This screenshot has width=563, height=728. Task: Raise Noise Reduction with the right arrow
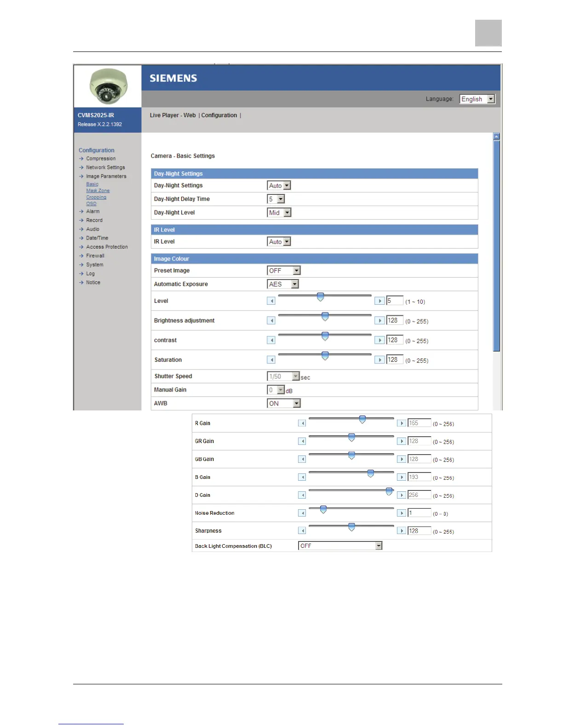coord(402,513)
